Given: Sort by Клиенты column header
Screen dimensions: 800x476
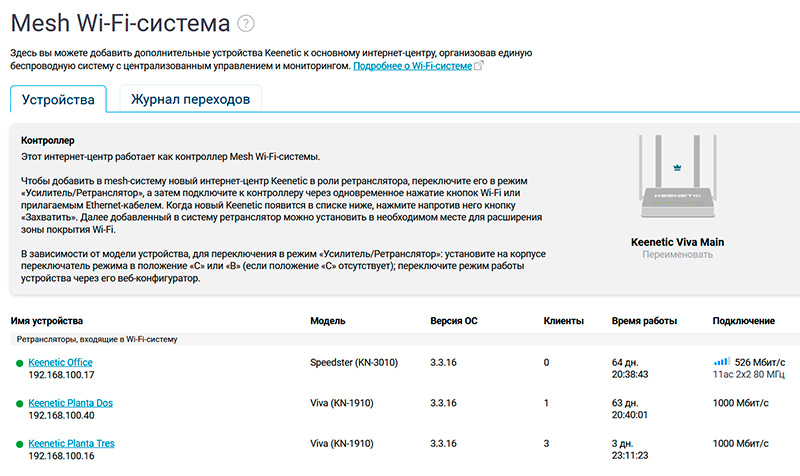Looking at the screenshot, I should pos(563,321).
